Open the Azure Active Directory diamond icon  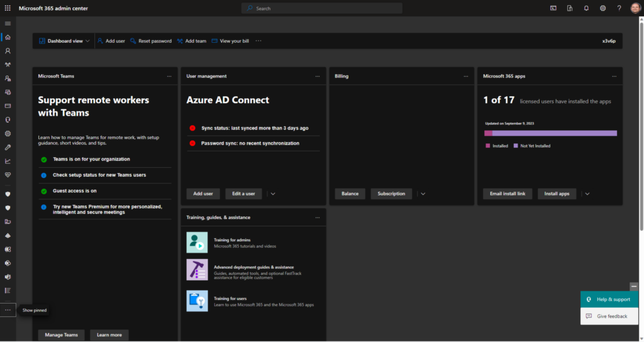coord(8,236)
